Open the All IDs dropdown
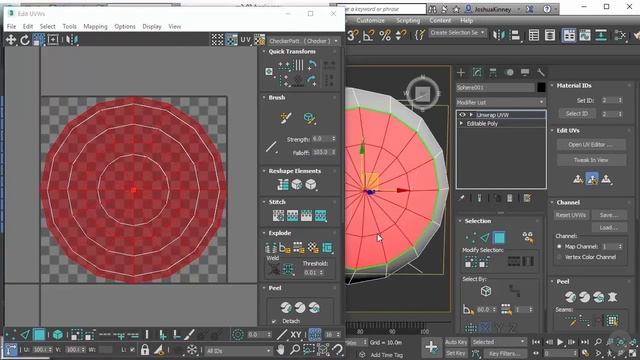The height and width of the screenshot is (360, 640). (239, 351)
